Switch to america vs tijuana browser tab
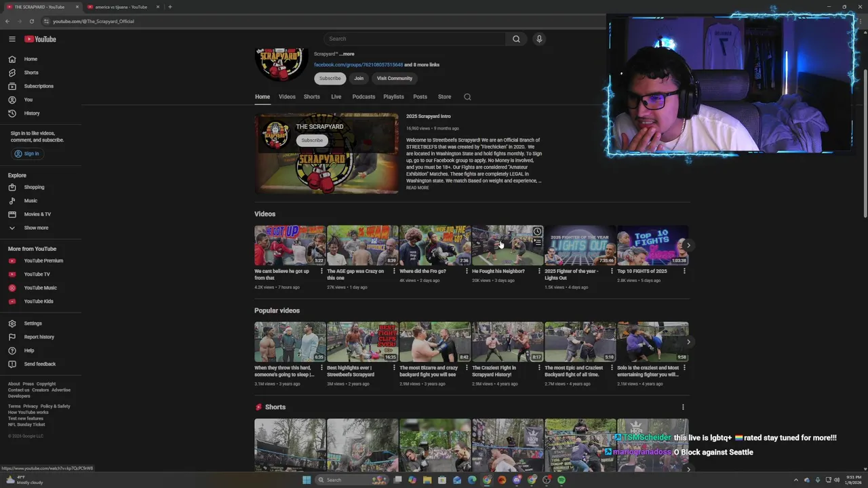 tap(121, 7)
